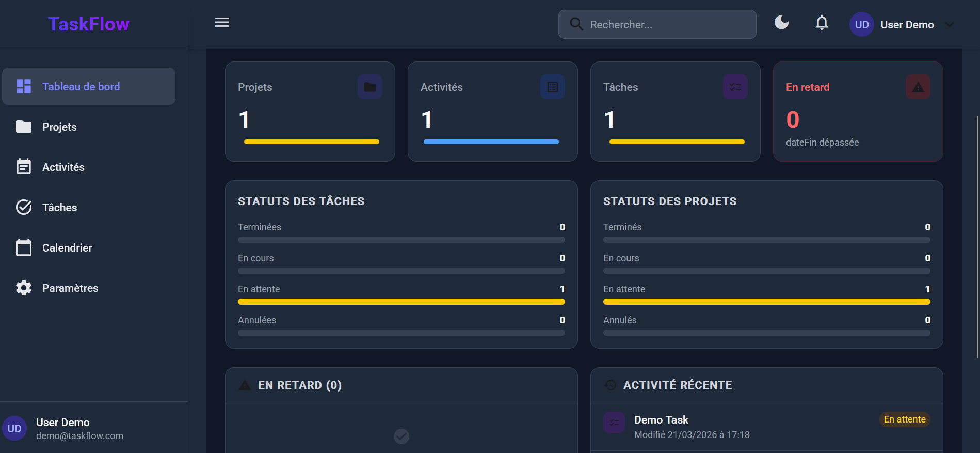The image size is (980, 453).
Task: Click the hamburger menu icon
Action: click(x=222, y=23)
